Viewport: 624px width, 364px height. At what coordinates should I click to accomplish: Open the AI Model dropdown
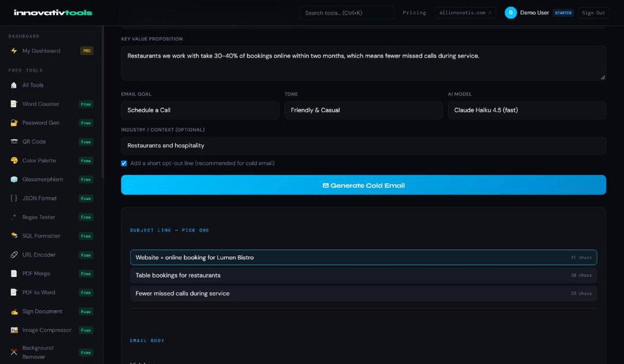(527, 110)
